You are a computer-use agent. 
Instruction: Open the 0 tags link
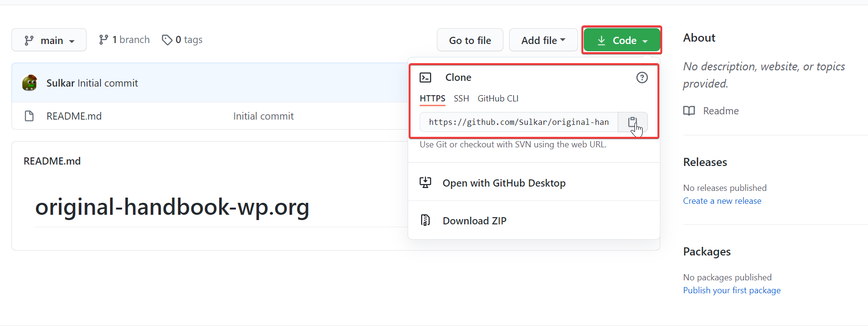(x=182, y=40)
